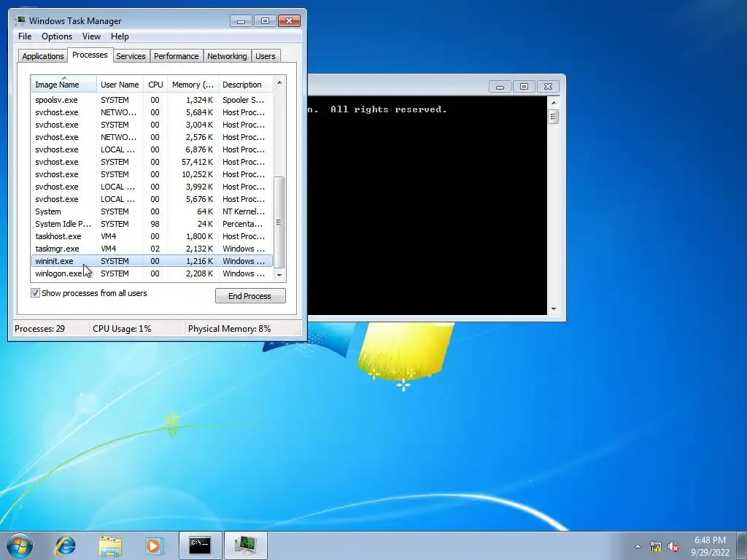Click the Task Manager title bar icon
The width and height of the screenshot is (747, 560).
click(20, 21)
